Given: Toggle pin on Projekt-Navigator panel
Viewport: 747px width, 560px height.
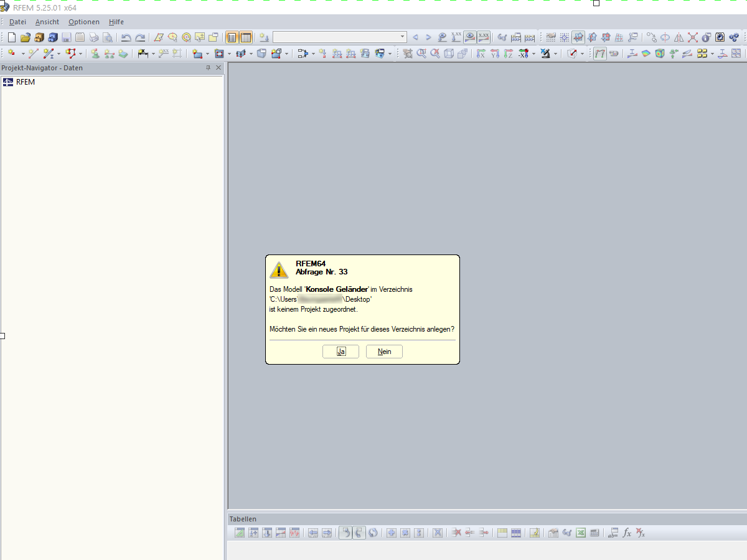Looking at the screenshot, I should pos(208,68).
